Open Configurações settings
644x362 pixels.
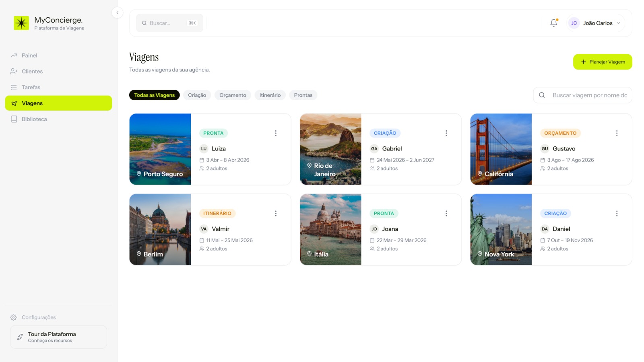coord(58,317)
